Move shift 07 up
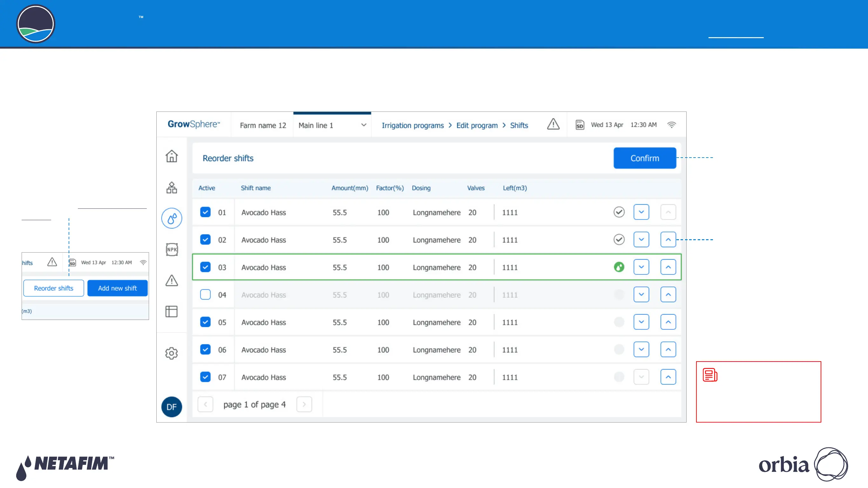Image resolution: width=868 pixels, height=488 pixels. (668, 377)
